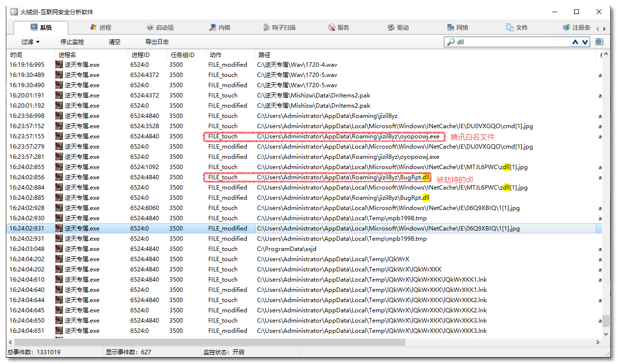
Task: Click the search field containing dll
Action: (x=512, y=42)
